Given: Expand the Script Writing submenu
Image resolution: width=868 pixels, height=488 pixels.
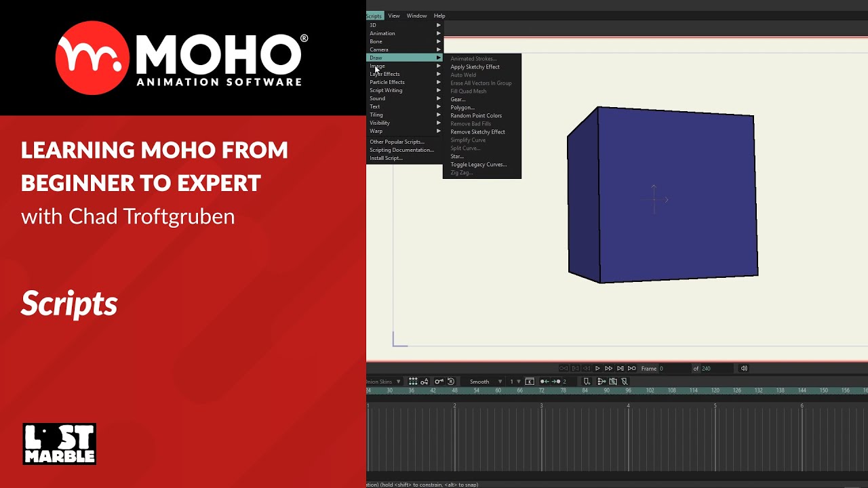Looking at the screenshot, I should [405, 90].
